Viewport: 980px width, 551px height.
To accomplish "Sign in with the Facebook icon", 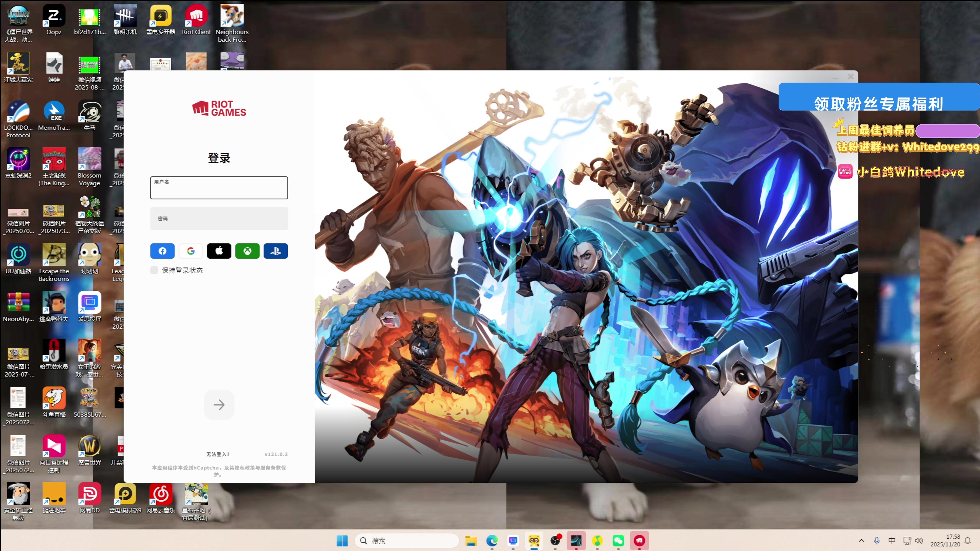I will coord(162,251).
